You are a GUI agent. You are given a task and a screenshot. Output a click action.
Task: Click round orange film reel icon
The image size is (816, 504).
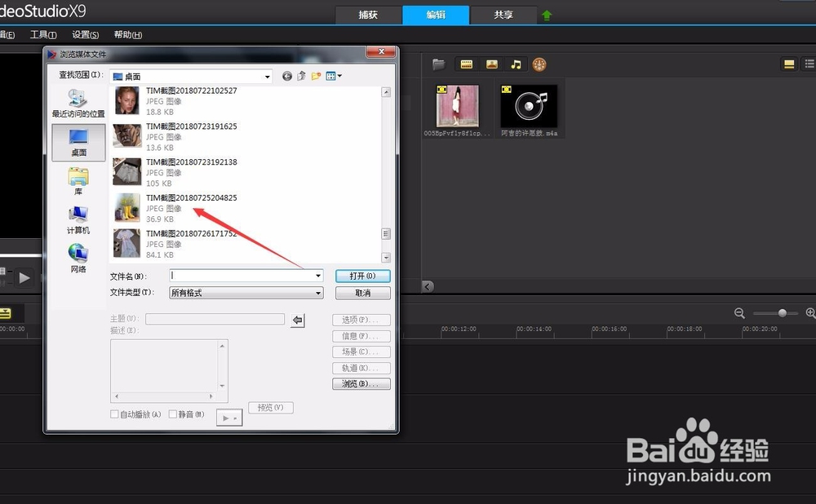pyautogui.click(x=539, y=64)
